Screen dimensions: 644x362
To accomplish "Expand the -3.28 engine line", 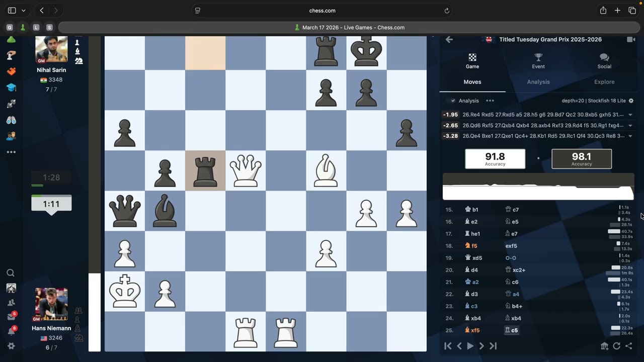I will point(630,136).
